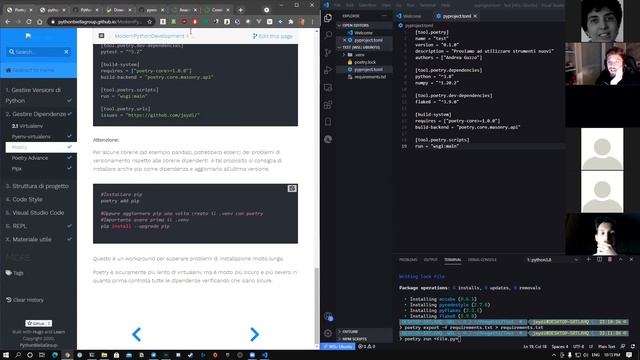The width and height of the screenshot is (640, 360).
Task: Toggle table of contents icon in docs header
Action: click(101, 36)
